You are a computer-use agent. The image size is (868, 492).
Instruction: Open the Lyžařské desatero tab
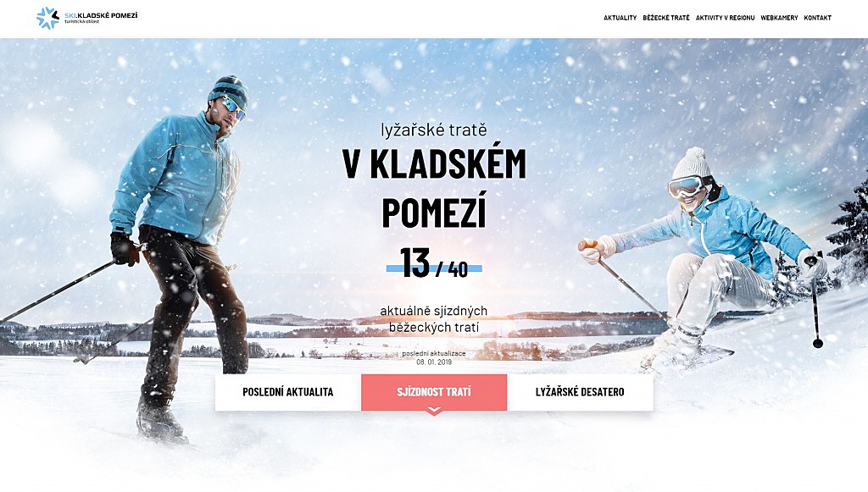pyautogui.click(x=580, y=392)
